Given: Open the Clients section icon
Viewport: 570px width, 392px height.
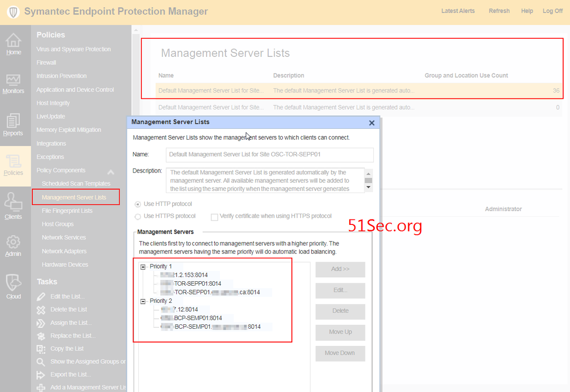Looking at the screenshot, I should pos(13,202).
